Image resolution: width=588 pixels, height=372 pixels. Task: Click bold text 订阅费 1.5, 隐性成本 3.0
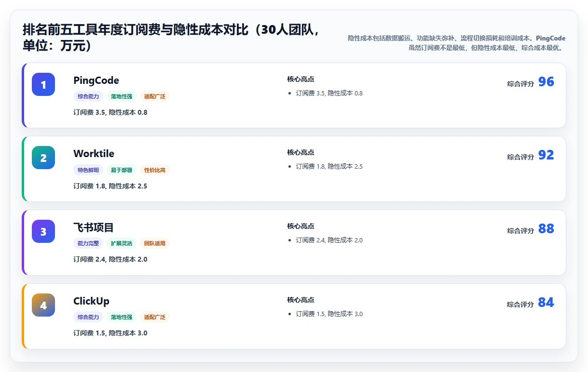click(110, 333)
